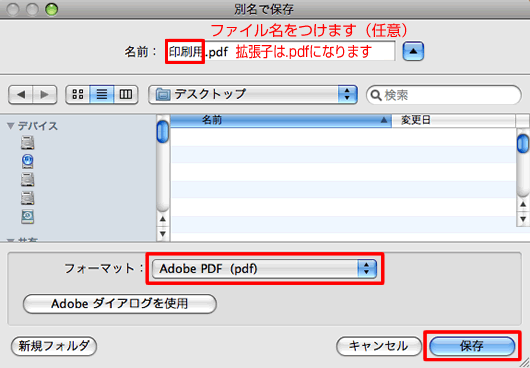
Task: Select hard drive icon directly below デバイス heading
Action: click(27, 143)
